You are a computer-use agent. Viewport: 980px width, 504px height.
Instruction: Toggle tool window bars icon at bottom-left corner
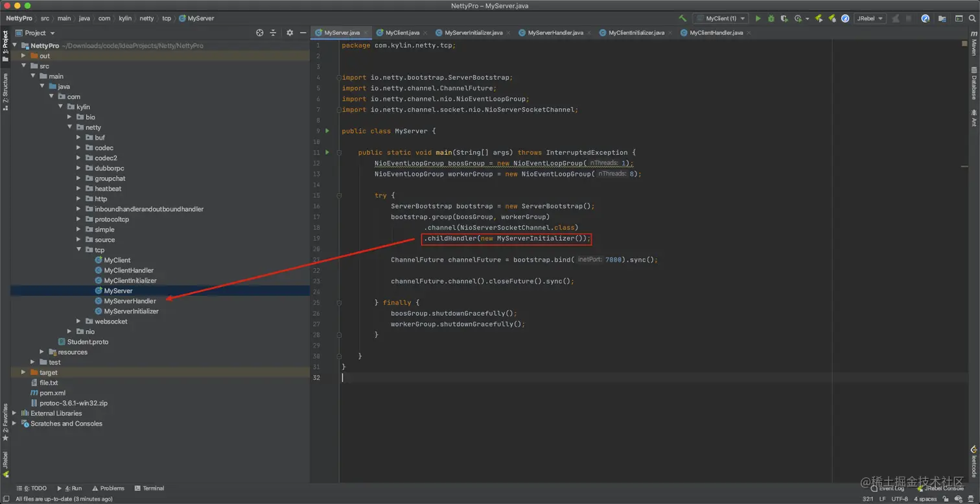(5, 499)
